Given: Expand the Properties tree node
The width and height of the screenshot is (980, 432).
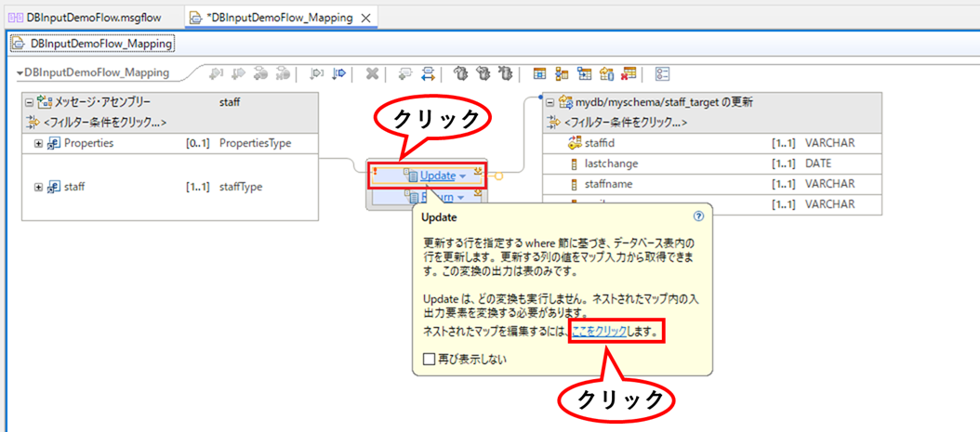Looking at the screenshot, I should pyautogui.click(x=38, y=144).
